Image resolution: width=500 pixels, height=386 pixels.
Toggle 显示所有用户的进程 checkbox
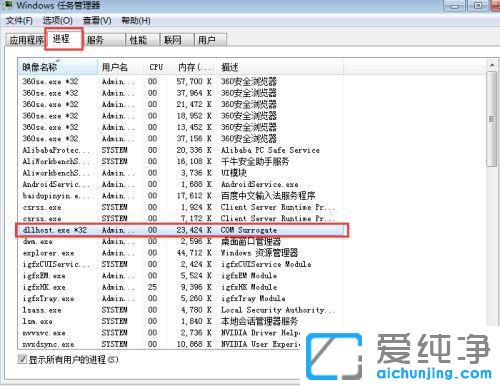coord(23,359)
